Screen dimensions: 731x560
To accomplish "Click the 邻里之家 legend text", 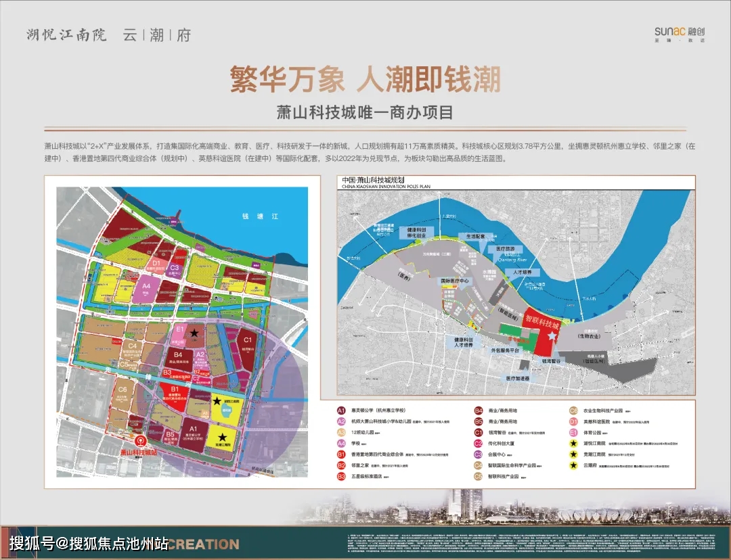I will click(360, 465).
